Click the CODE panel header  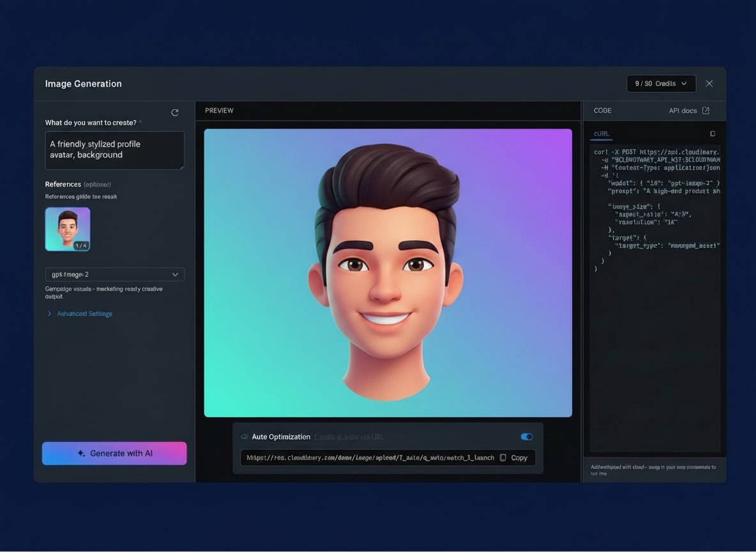click(603, 111)
